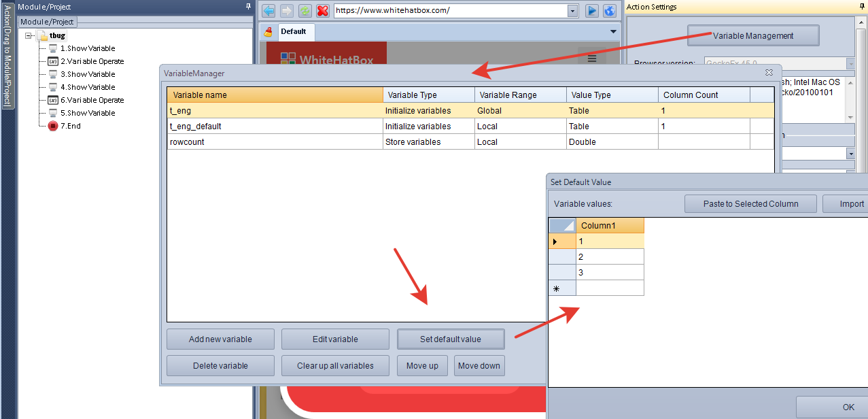This screenshot has width=868, height=419.
Task: Select 5.Show Variable in project tree
Action: point(88,113)
